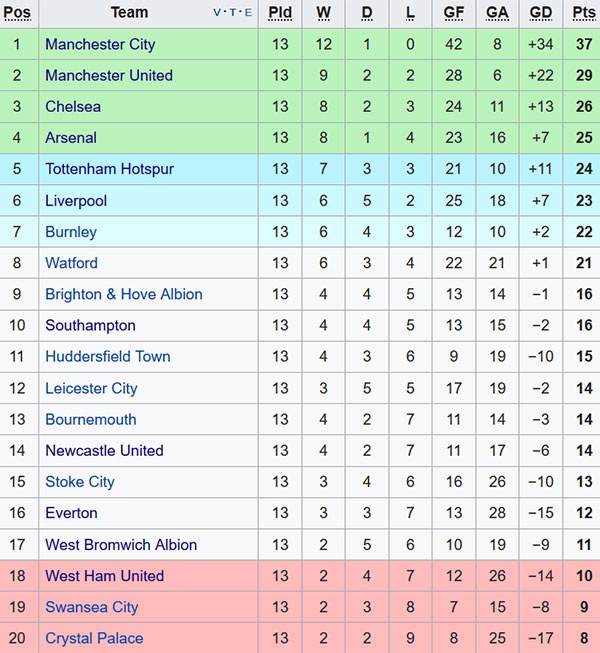Open the Chelsea team page

click(73, 106)
